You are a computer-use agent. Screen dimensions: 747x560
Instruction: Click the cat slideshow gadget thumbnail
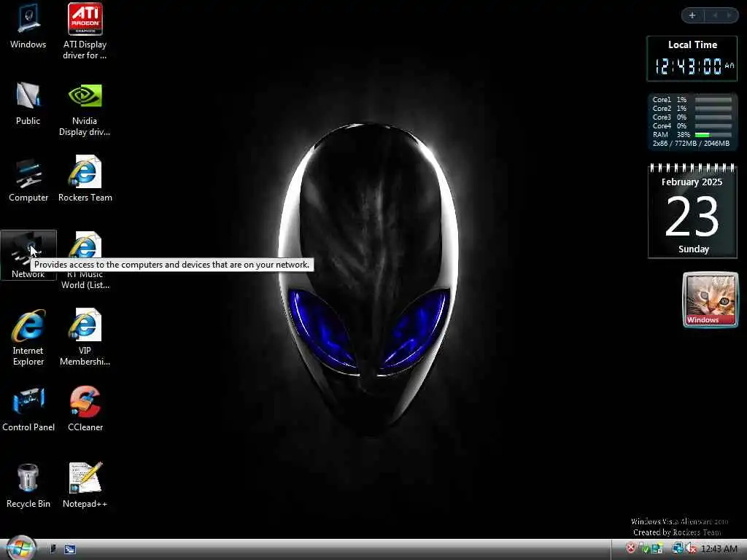click(711, 300)
